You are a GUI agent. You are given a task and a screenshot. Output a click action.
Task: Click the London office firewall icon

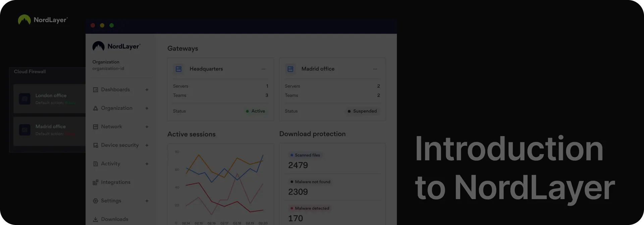pyautogui.click(x=25, y=99)
